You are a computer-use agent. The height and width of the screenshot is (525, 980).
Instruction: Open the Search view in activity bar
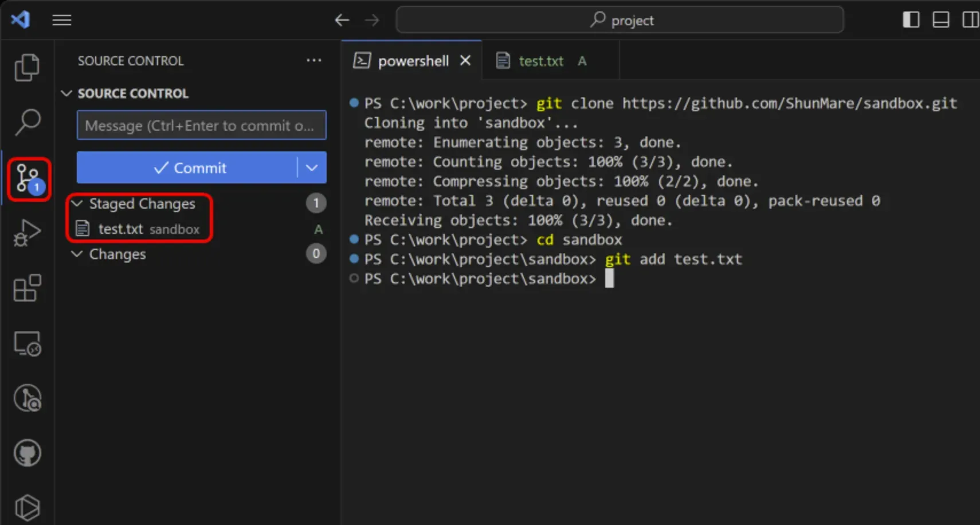[27, 122]
